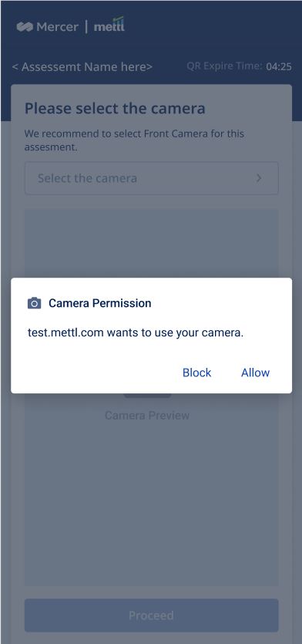Click the Mercer wordmark in header
The width and height of the screenshot is (302, 644).
[58, 27]
